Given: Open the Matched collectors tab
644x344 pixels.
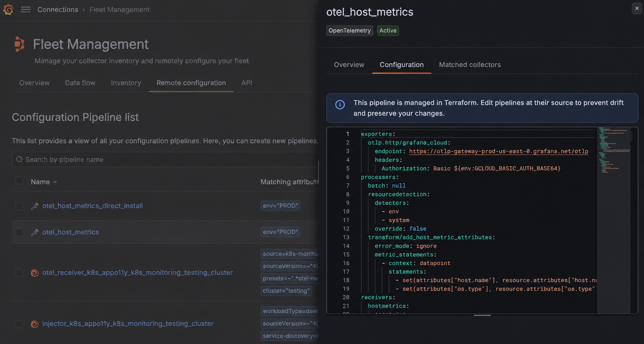Looking at the screenshot, I should tap(470, 65).
